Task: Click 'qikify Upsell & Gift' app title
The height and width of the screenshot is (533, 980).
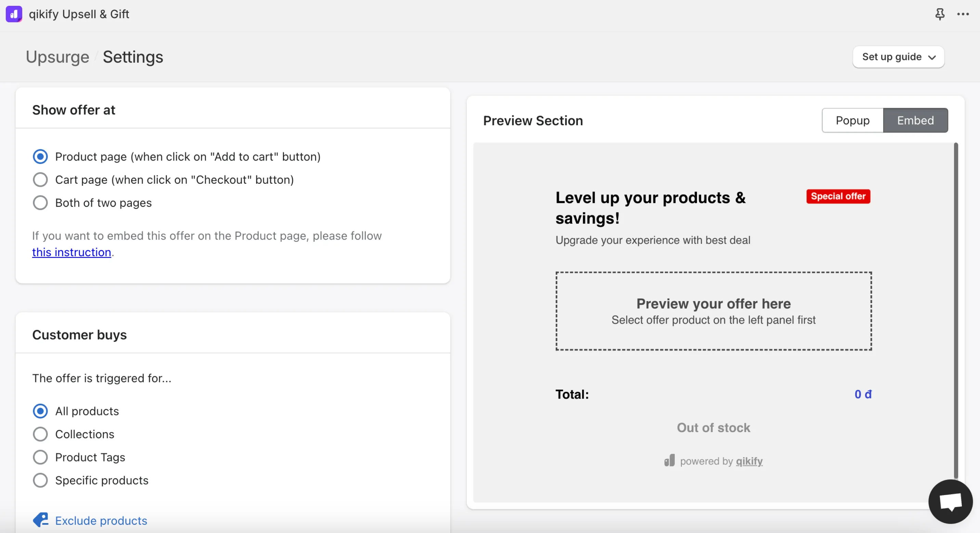Action: tap(79, 14)
